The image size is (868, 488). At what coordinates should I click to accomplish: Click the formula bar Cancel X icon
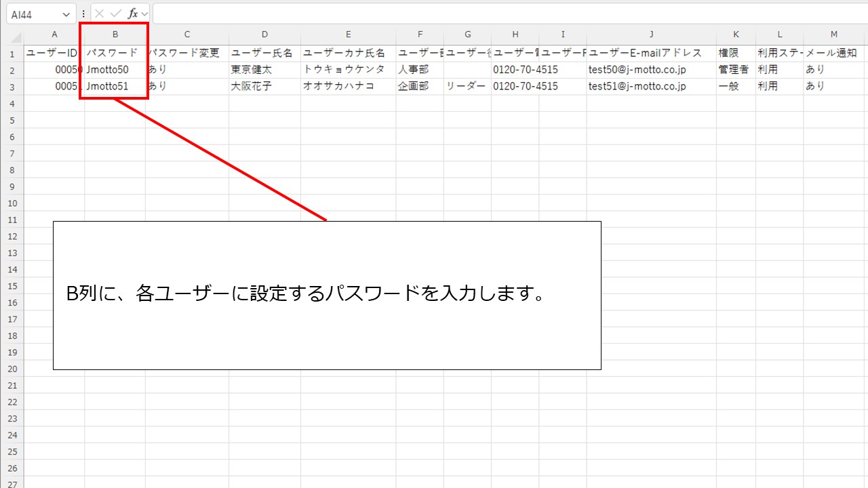coord(100,14)
